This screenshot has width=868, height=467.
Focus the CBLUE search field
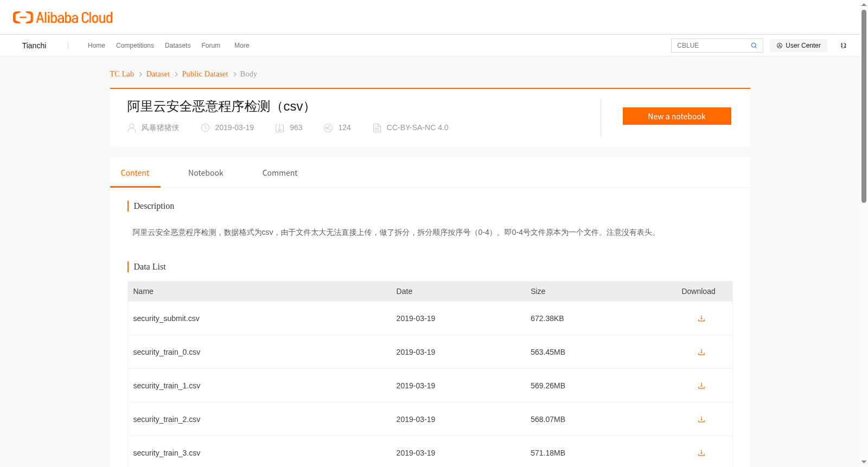click(711, 46)
